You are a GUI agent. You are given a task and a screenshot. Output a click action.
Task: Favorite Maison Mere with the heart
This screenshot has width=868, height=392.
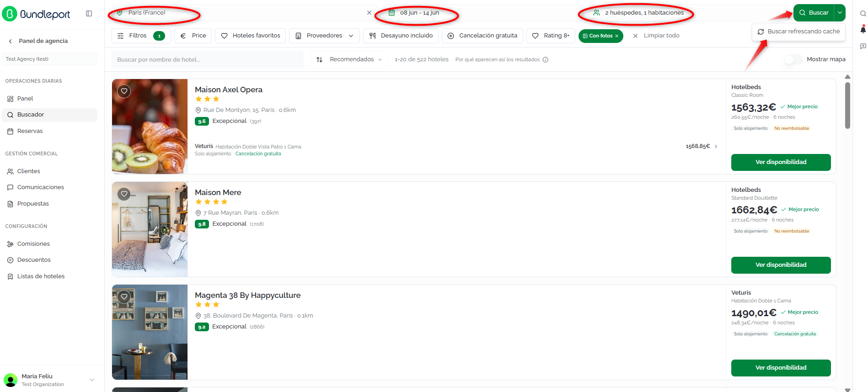point(124,194)
